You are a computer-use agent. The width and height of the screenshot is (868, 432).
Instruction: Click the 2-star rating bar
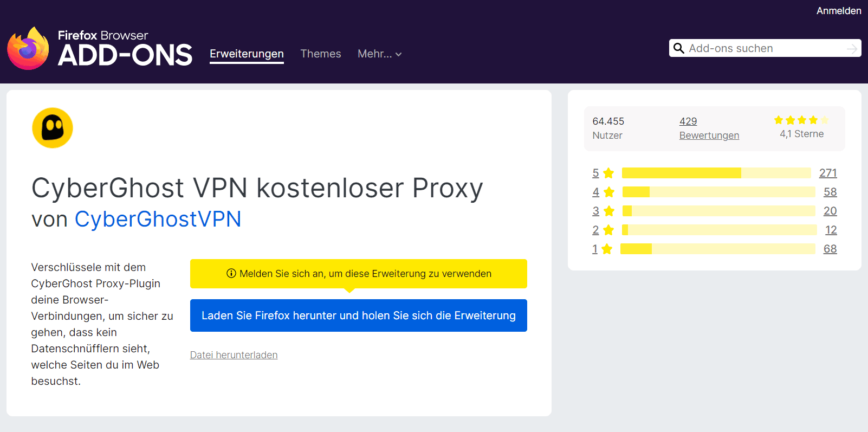tap(720, 230)
